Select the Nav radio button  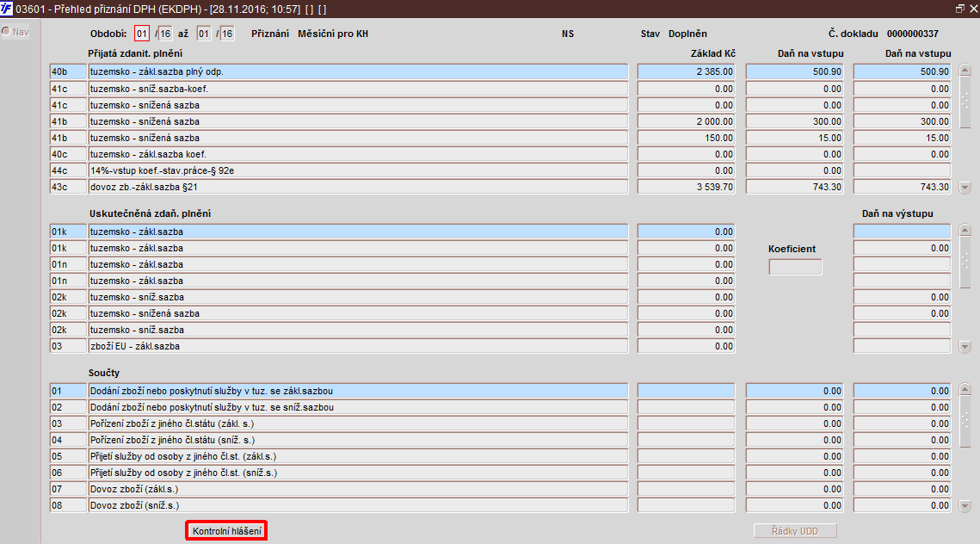tap(6, 31)
